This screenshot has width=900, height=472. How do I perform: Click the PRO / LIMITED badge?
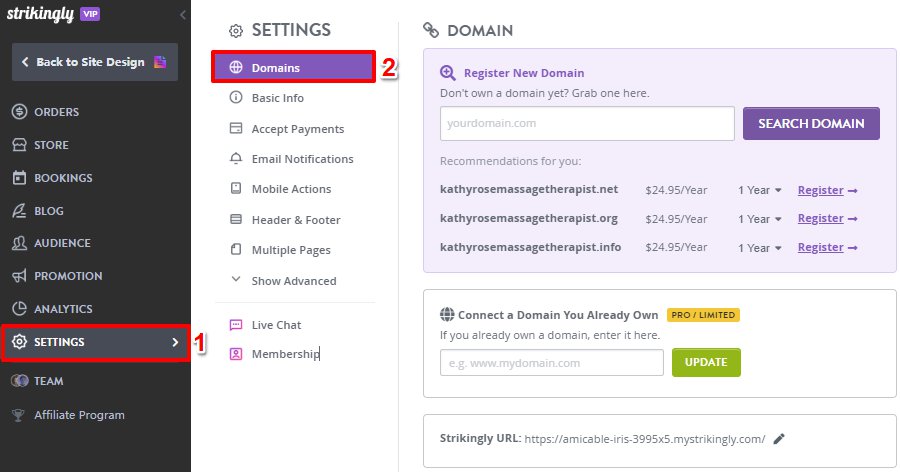pyautogui.click(x=703, y=315)
